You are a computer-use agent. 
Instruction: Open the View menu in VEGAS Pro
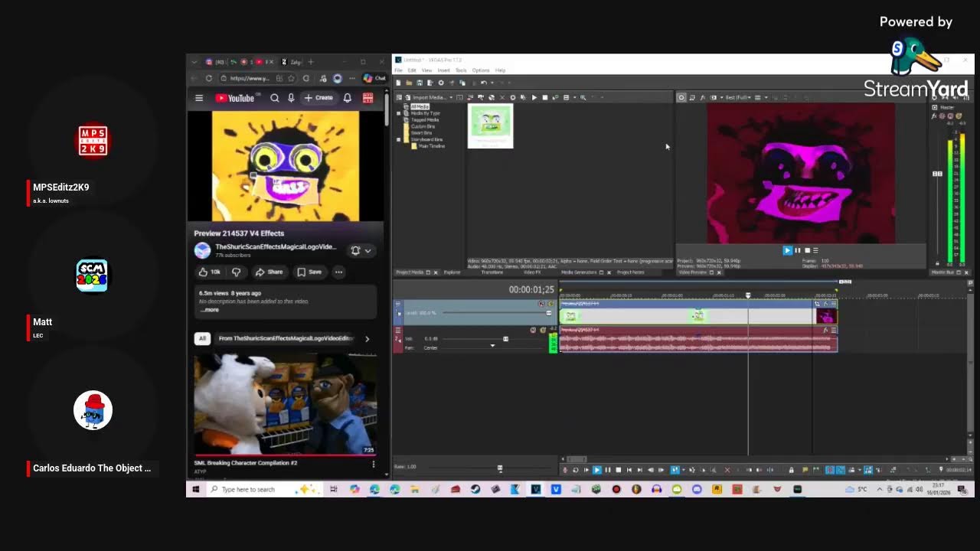(426, 70)
